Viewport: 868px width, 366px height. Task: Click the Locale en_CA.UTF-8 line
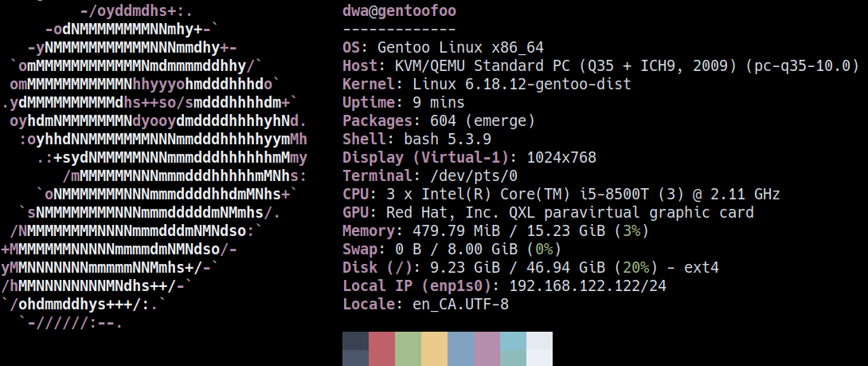[425, 304]
